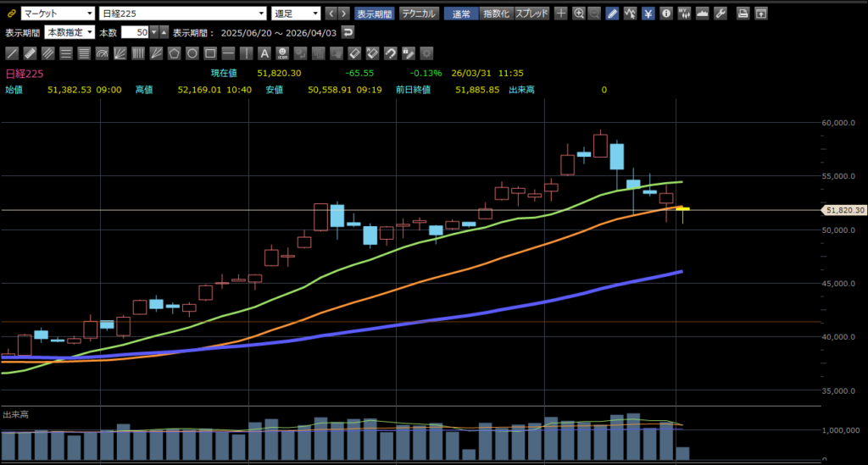This screenshot has width=868, height=465.
Task: Click the zoom in magnifier icon
Action: [x=578, y=14]
